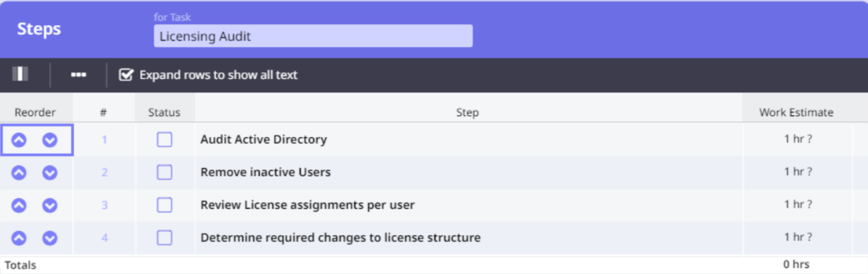Mark Remove inactive Users as complete
This screenshot has height=274, width=868.
tap(164, 172)
